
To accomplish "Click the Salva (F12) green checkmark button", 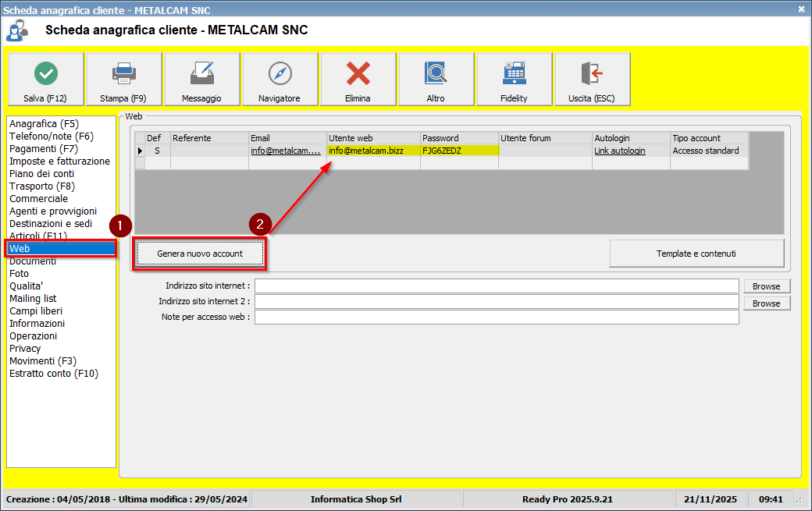I will coord(45,79).
